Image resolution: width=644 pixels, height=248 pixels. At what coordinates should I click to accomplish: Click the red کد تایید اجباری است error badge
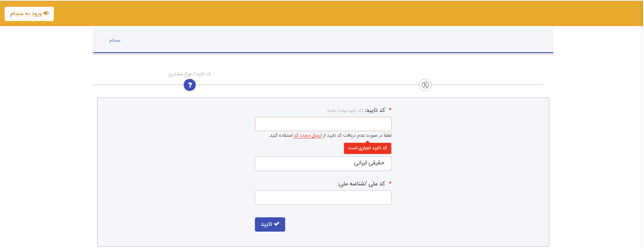tap(367, 148)
